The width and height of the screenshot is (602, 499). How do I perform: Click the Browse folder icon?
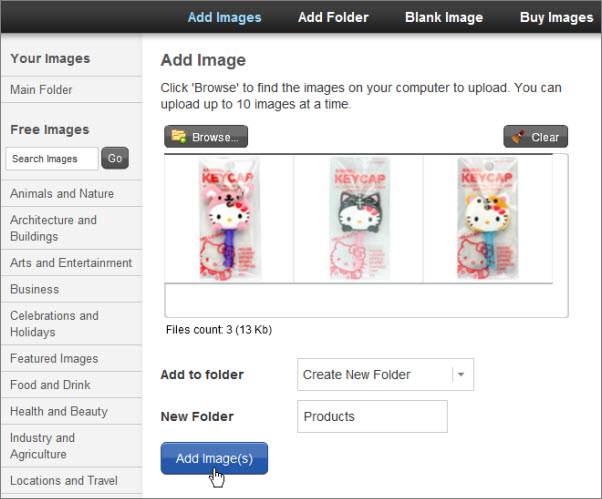(x=179, y=136)
